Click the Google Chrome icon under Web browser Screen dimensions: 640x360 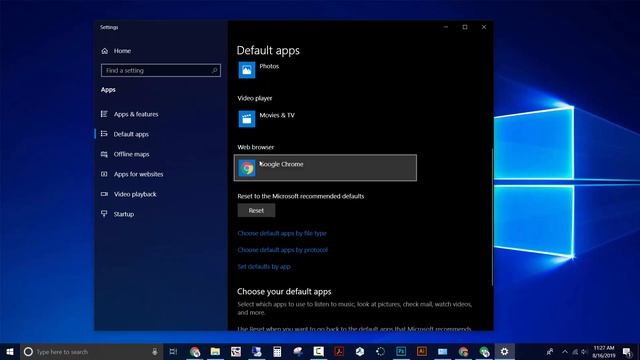247,168
